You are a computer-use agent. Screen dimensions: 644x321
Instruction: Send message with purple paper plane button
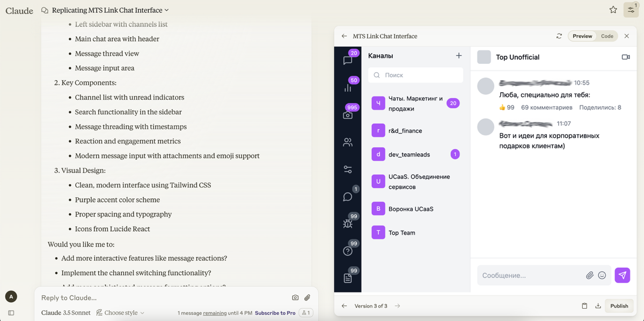[623, 275]
